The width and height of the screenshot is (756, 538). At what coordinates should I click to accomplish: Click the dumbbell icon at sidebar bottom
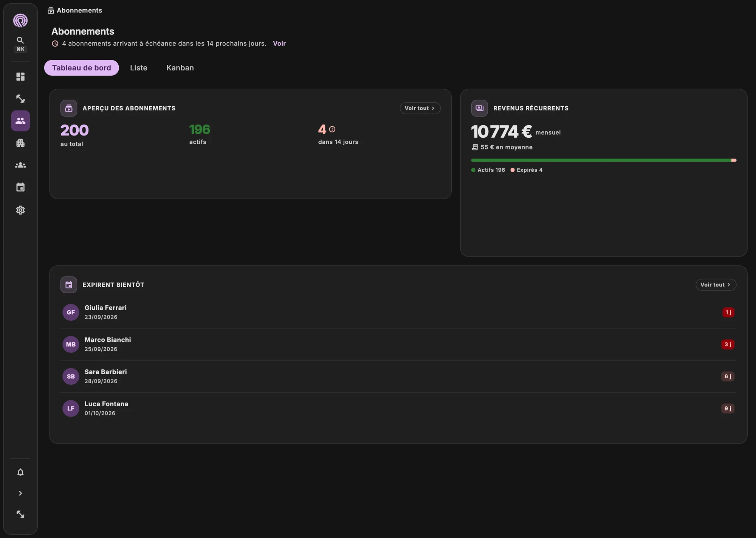[20, 514]
